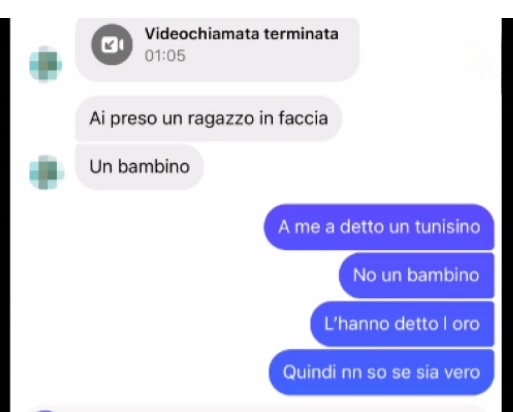Screen dimensions: 513x412
Task: Click the word preso in the received message
Action: click(x=133, y=119)
